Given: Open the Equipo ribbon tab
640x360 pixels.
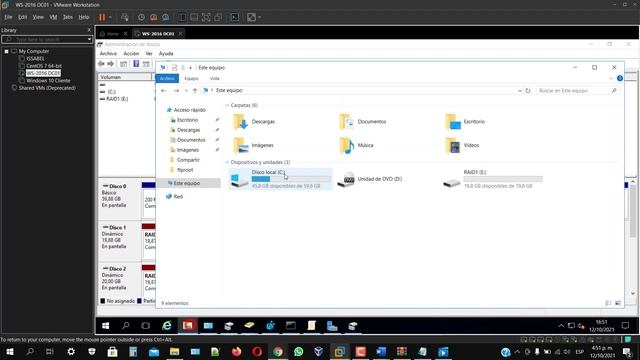Looking at the screenshot, I should tap(191, 78).
